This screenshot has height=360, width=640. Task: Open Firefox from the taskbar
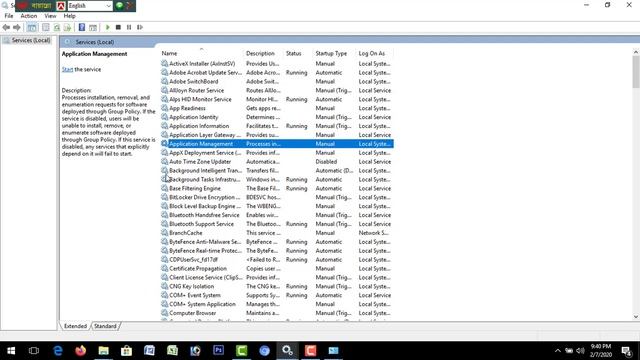tap(81, 351)
